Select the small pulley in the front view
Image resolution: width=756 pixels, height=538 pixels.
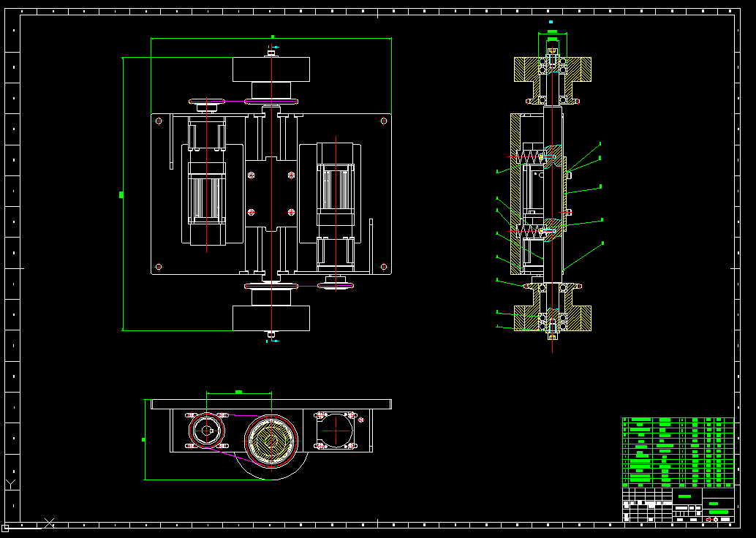point(207,431)
